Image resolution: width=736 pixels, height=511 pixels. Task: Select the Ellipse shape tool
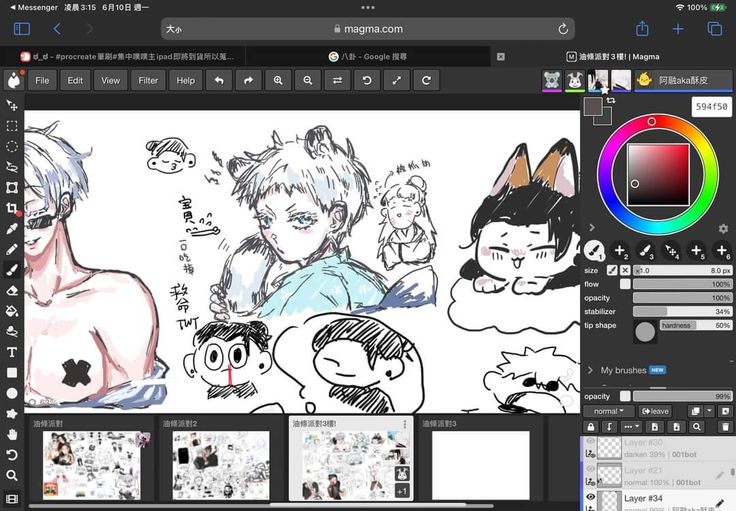tap(12, 393)
